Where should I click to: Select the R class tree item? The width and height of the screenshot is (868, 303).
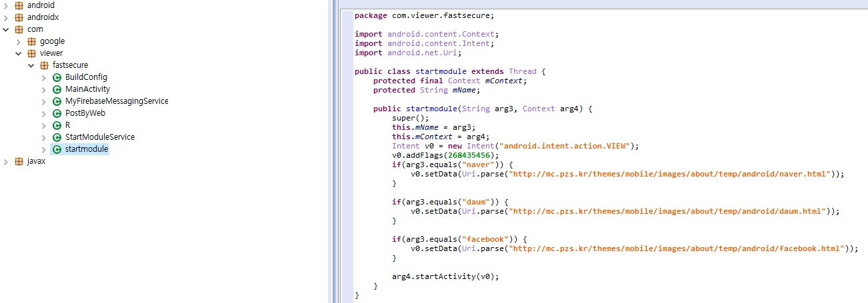point(67,125)
